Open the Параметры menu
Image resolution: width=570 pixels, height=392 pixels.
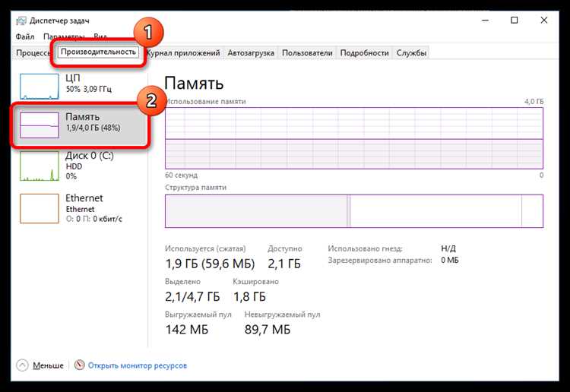pyautogui.click(x=64, y=36)
